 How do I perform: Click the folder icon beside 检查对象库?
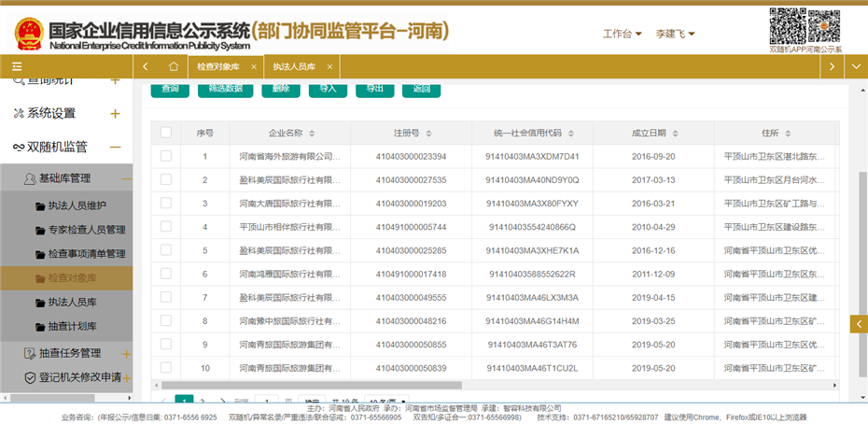point(39,278)
